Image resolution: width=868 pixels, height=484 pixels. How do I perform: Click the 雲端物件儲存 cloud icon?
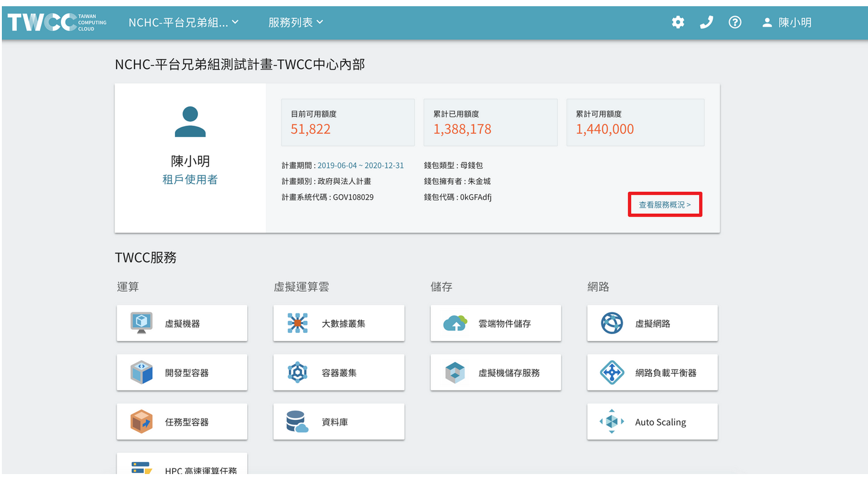(455, 323)
